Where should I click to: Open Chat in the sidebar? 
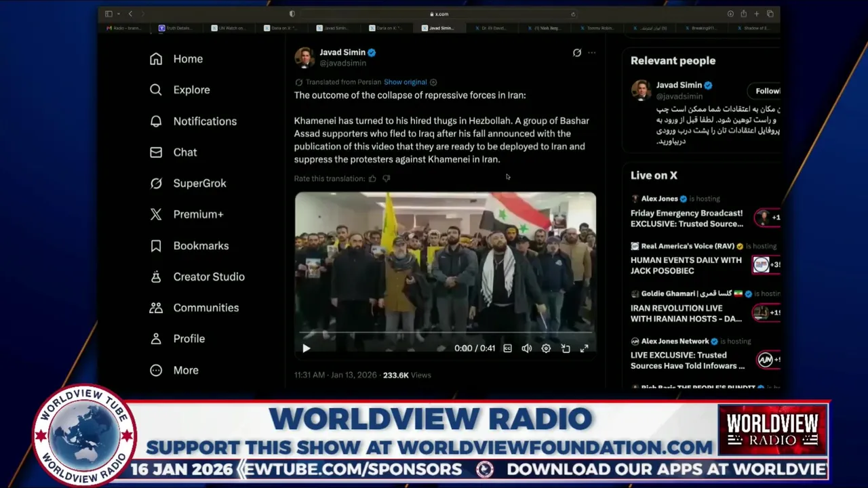[174, 152]
